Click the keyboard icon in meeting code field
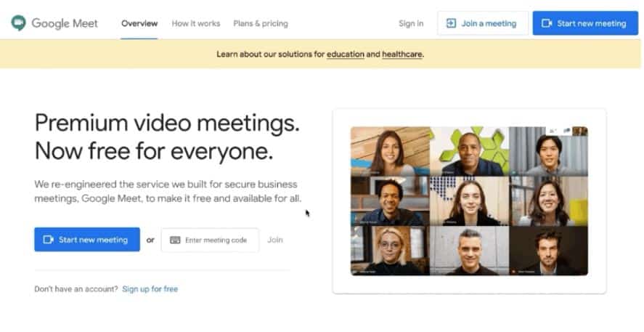Viewport: 644px width, 332px height. point(175,240)
